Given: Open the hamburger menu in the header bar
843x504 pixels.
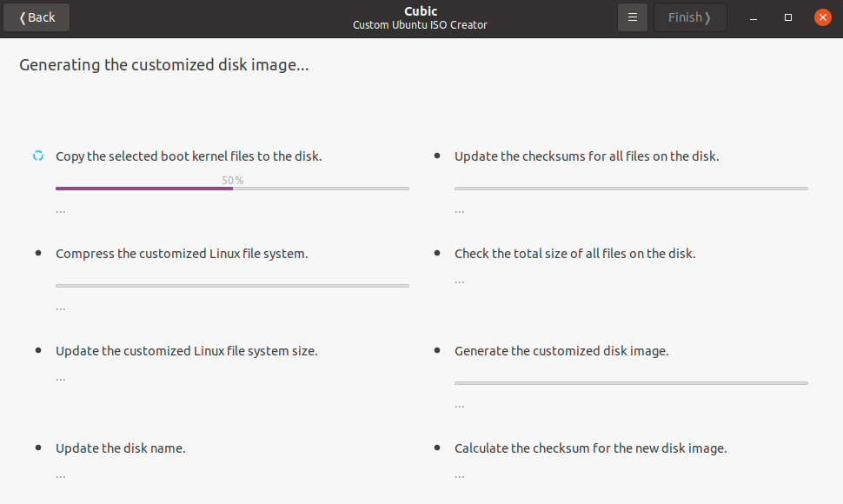Looking at the screenshot, I should click(x=633, y=17).
